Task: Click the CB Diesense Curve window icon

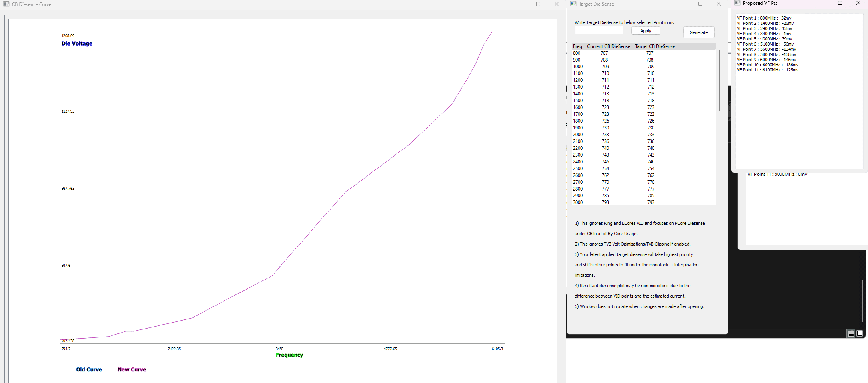Action: coord(6,4)
